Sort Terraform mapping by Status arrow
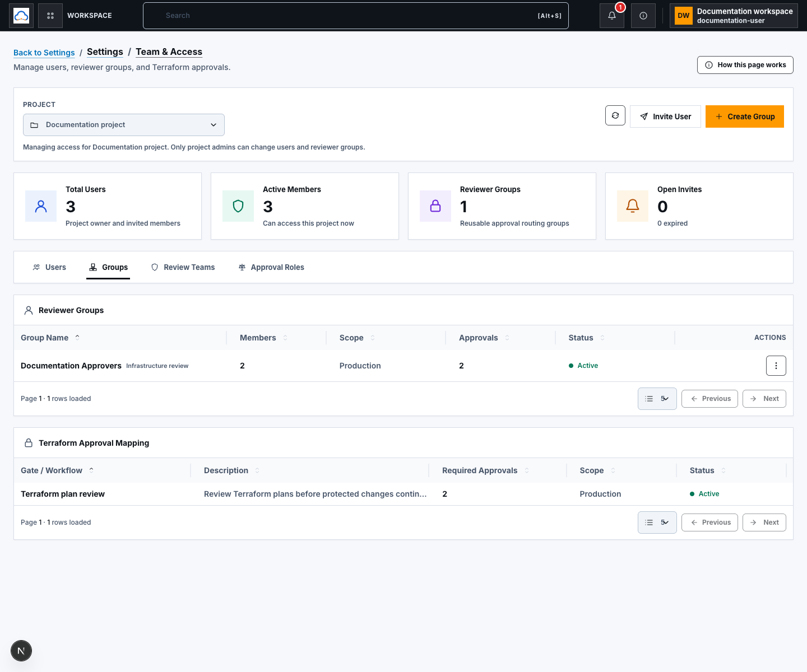Viewport: 807px width, 672px height. tap(723, 470)
